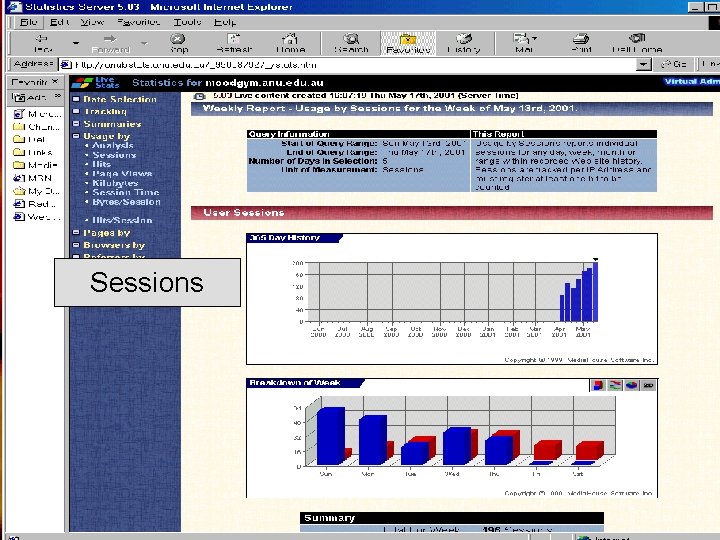Close the Favorites side pane
The height and width of the screenshot is (540, 720).
point(55,81)
